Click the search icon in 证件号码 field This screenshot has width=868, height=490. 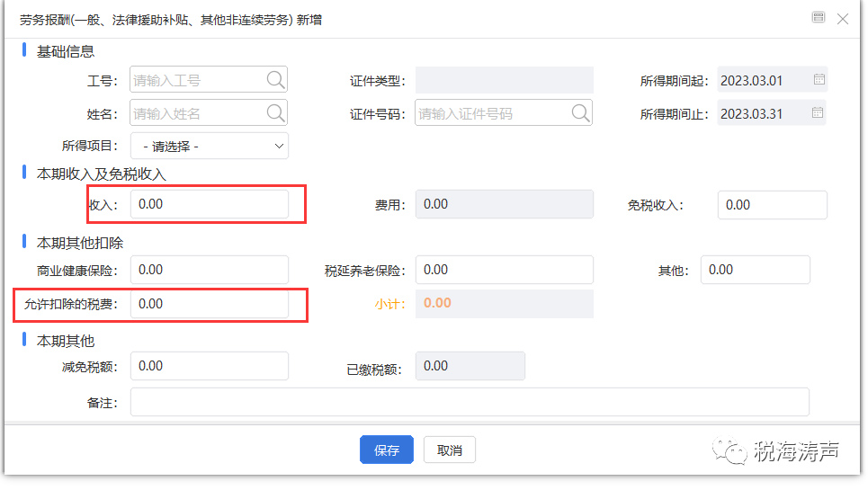click(x=580, y=112)
